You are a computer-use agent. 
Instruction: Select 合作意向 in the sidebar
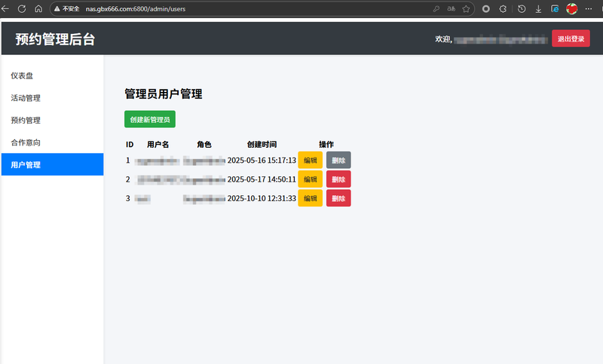point(52,142)
